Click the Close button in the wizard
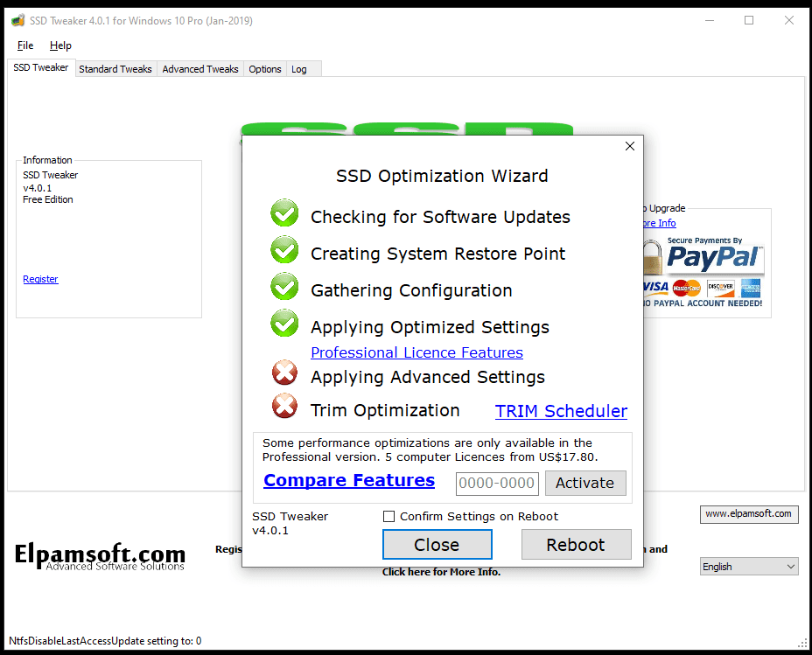This screenshot has height=655, width=812. (x=437, y=544)
